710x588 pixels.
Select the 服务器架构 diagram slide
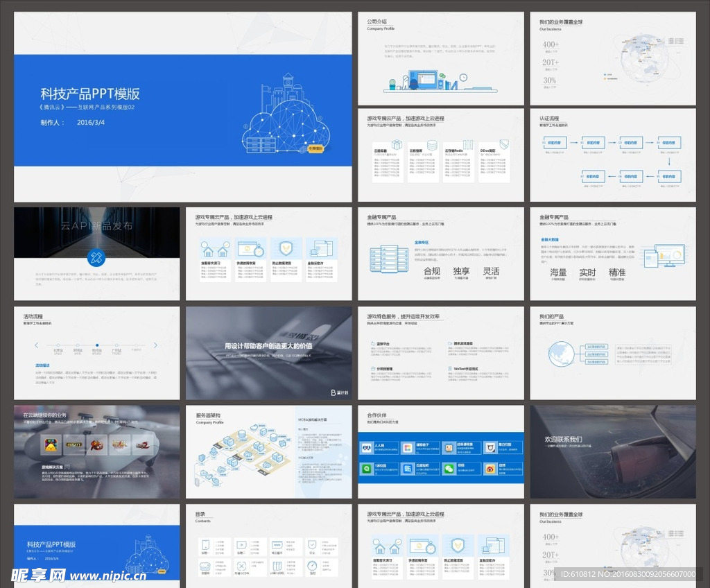[x=268, y=451]
